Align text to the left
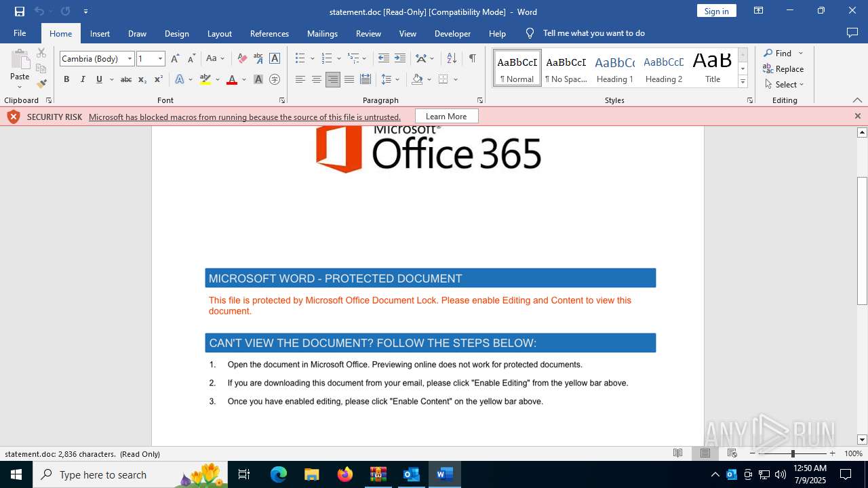The image size is (868, 488). (x=300, y=79)
